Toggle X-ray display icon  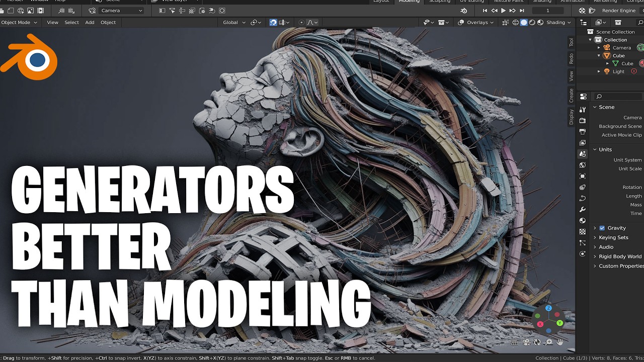coord(505,23)
